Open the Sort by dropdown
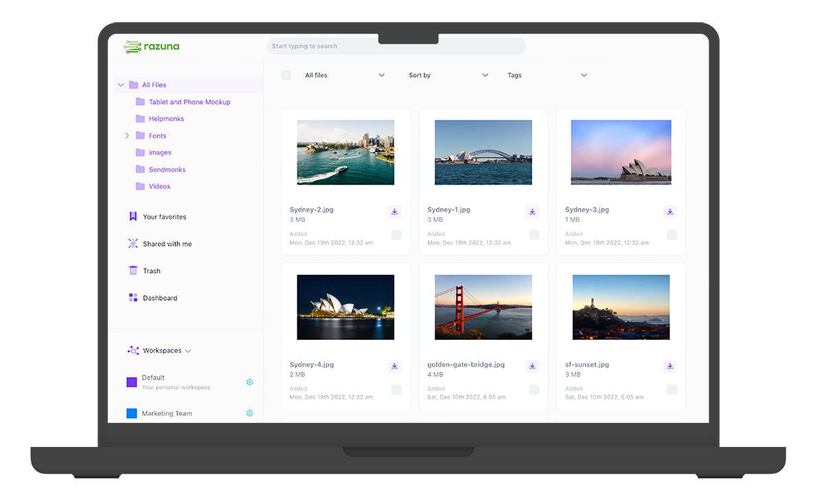The image size is (824, 504). [x=448, y=76]
